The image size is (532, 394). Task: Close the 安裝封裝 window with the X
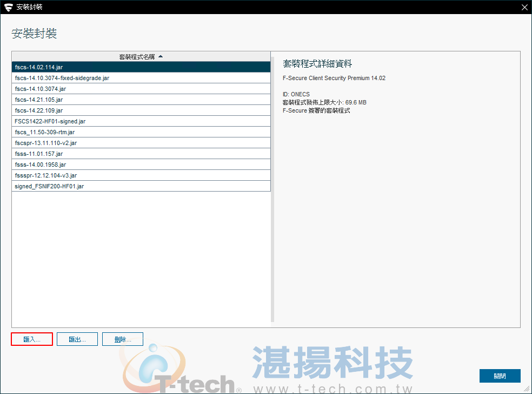point(524,7)
